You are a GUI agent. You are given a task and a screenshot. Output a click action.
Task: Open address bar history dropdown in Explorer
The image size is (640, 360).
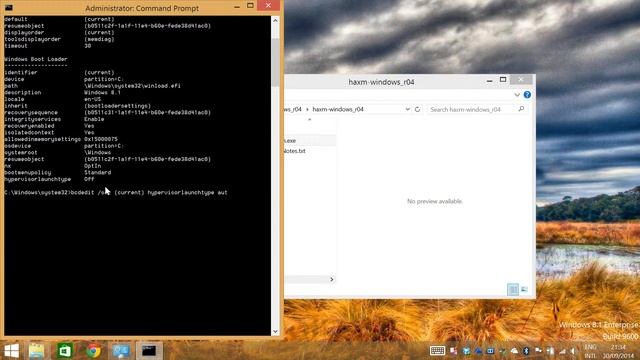407,109
